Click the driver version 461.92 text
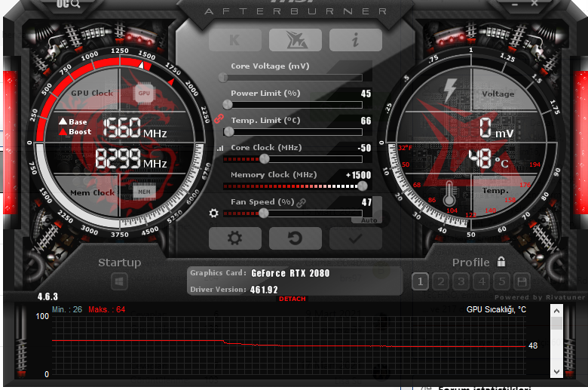Screen dimensions: 588x390 pos(264,290)
